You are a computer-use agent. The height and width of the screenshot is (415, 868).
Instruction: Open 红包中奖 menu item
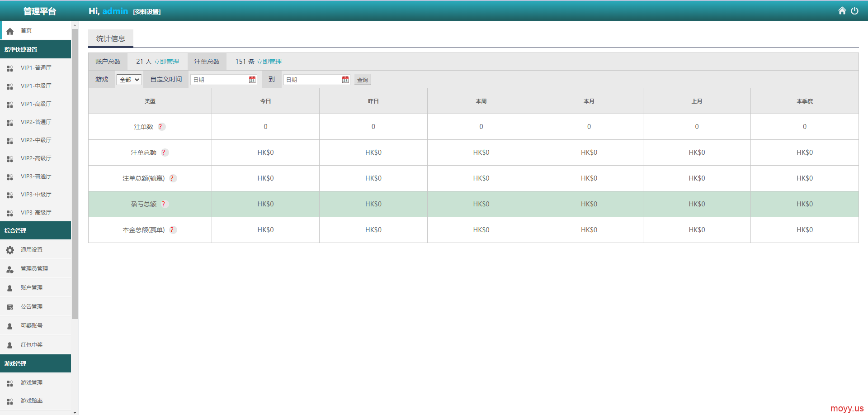point(36,345)
